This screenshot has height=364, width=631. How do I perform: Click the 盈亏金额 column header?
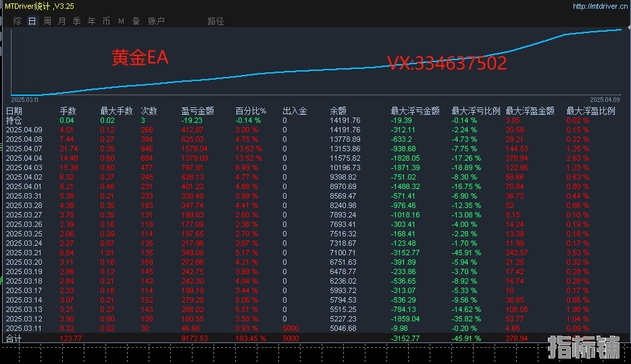click(197, 111)
